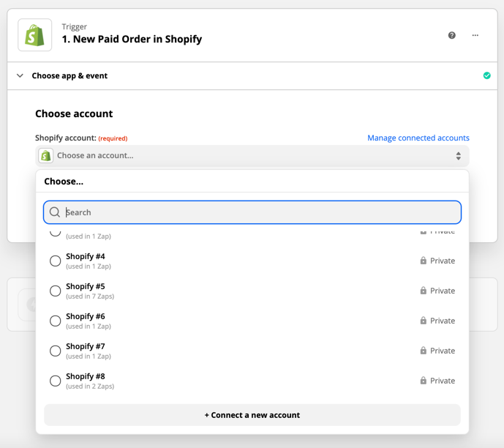The height and width of the screenshot is (448, 504).
Task: Click the trigger title New Paid Order in Shopify
Action: coord(132,40)
